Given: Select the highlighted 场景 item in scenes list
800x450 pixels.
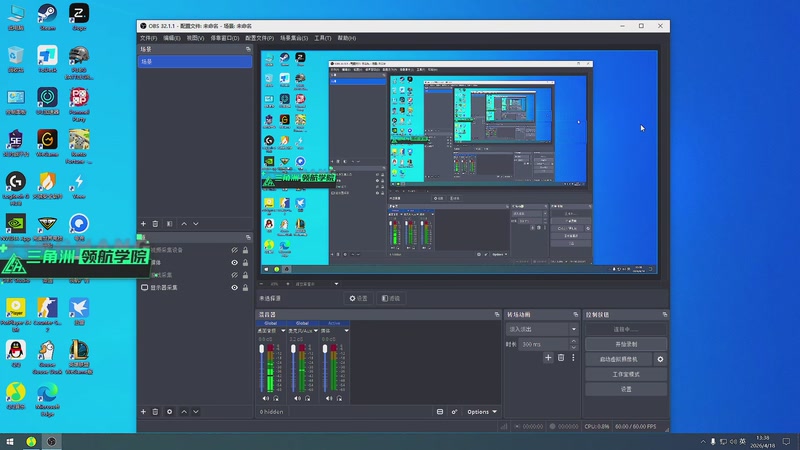Looking at the screenshot, I should (194, 61).
